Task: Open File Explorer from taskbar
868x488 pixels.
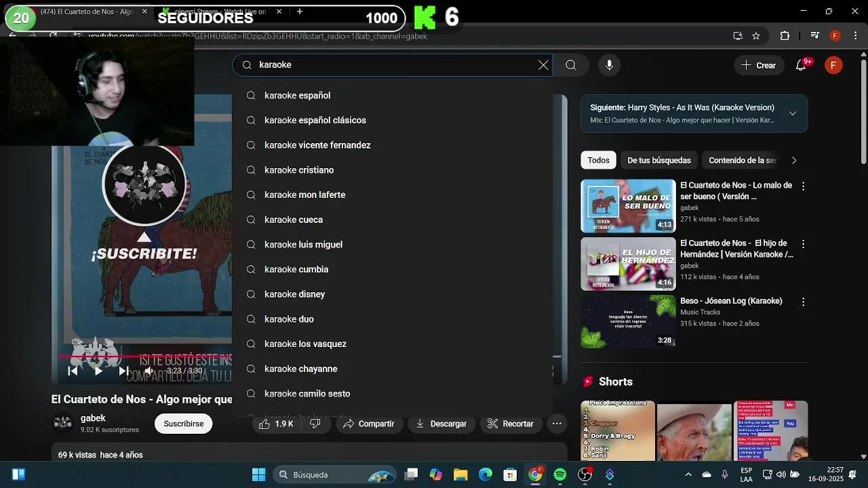Action: 460,474
